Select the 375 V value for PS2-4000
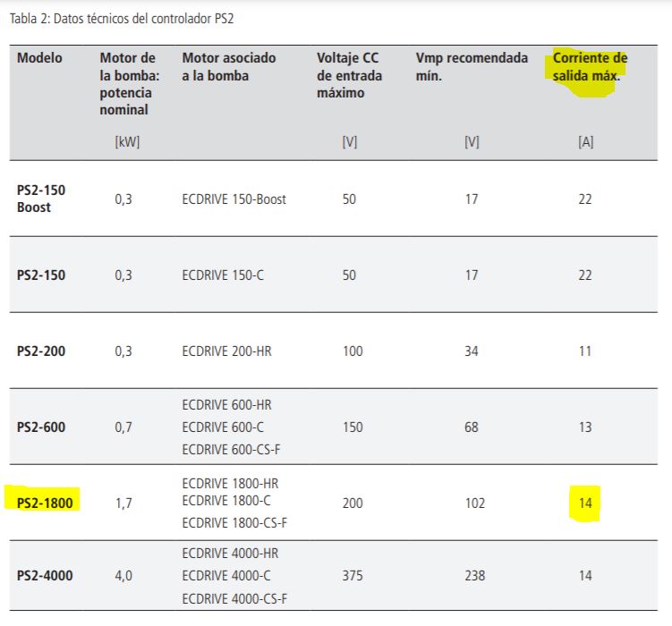The image size is (672, 626). click(353, 576)
